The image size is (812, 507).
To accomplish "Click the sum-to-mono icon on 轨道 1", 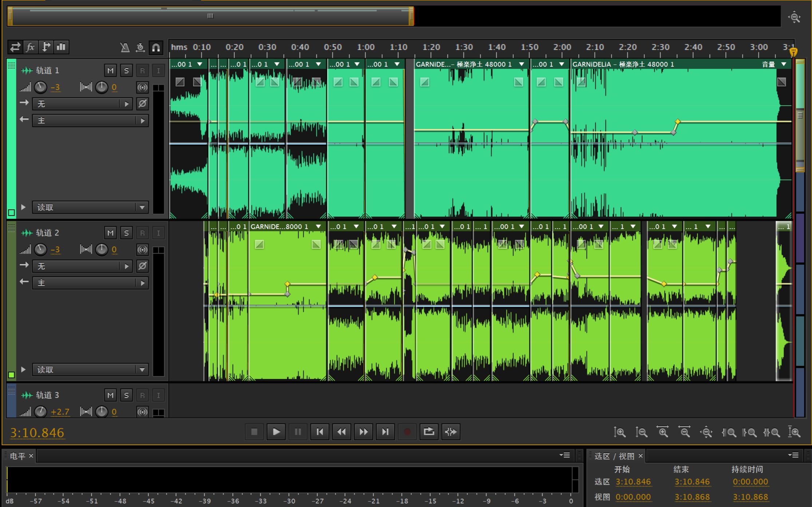I will click(x=142, y=87).
